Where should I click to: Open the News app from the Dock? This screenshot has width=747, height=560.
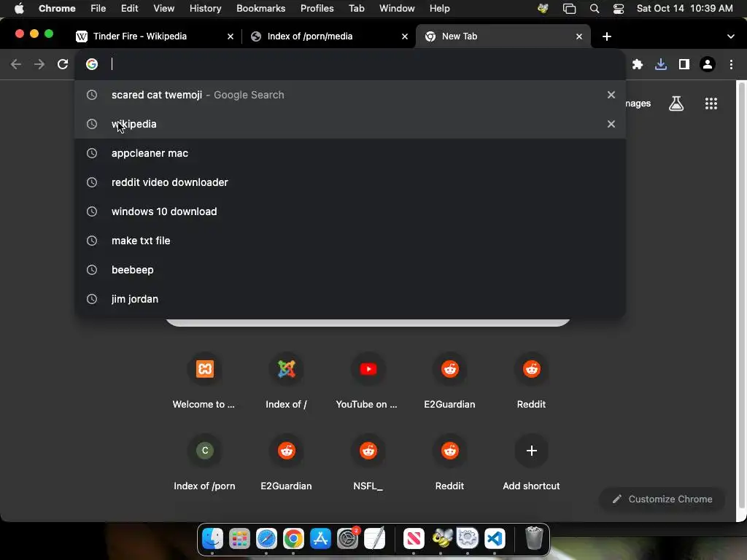[x=414, y=539]
